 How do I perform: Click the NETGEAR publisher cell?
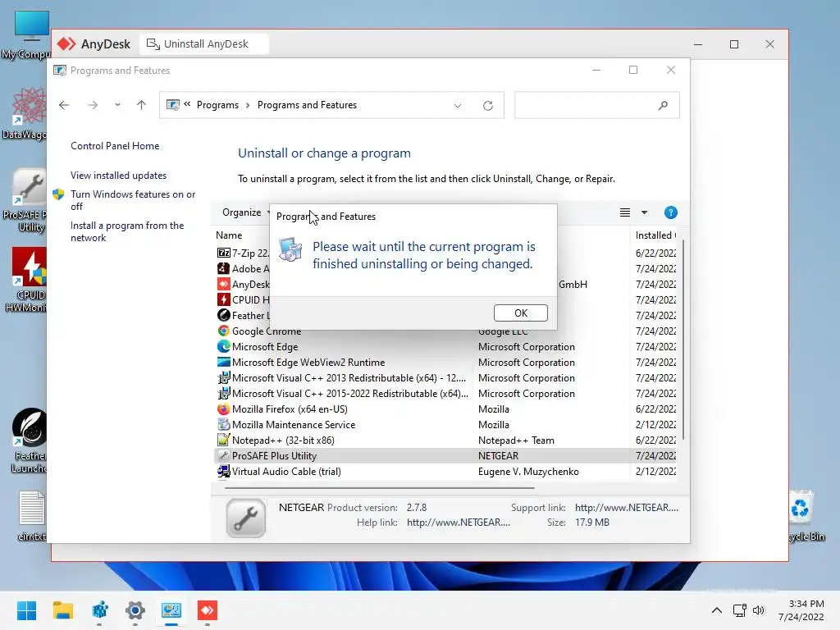498,455
